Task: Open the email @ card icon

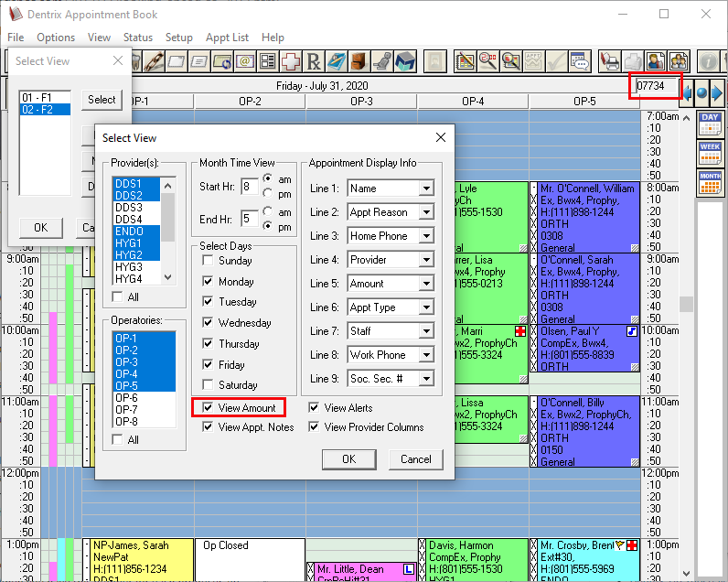Action: (x=245, y=61)
